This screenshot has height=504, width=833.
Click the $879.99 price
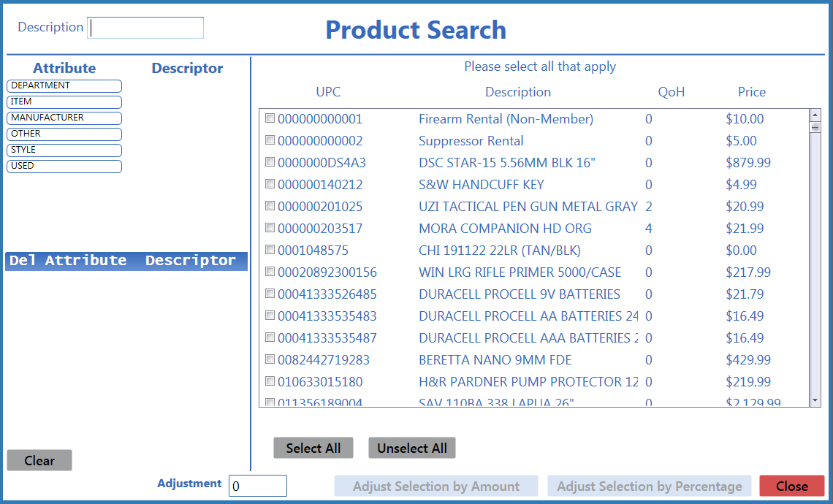coord(748,162)
